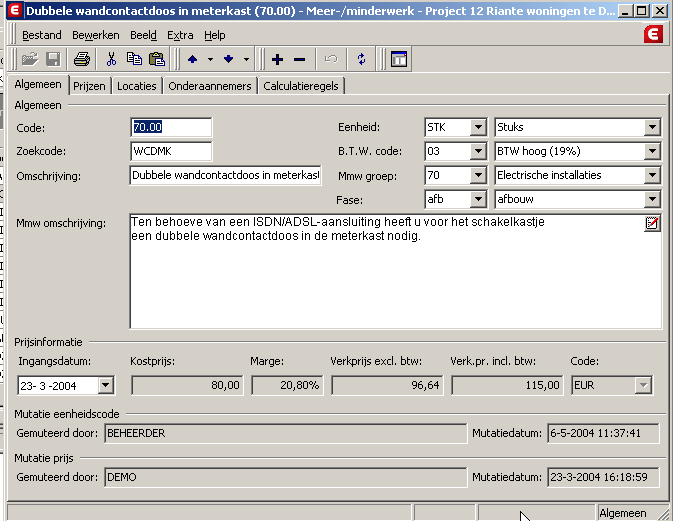673x521 pixels.
Task: Click the Kostprijs field 80,00
Action: pos(187,385)
